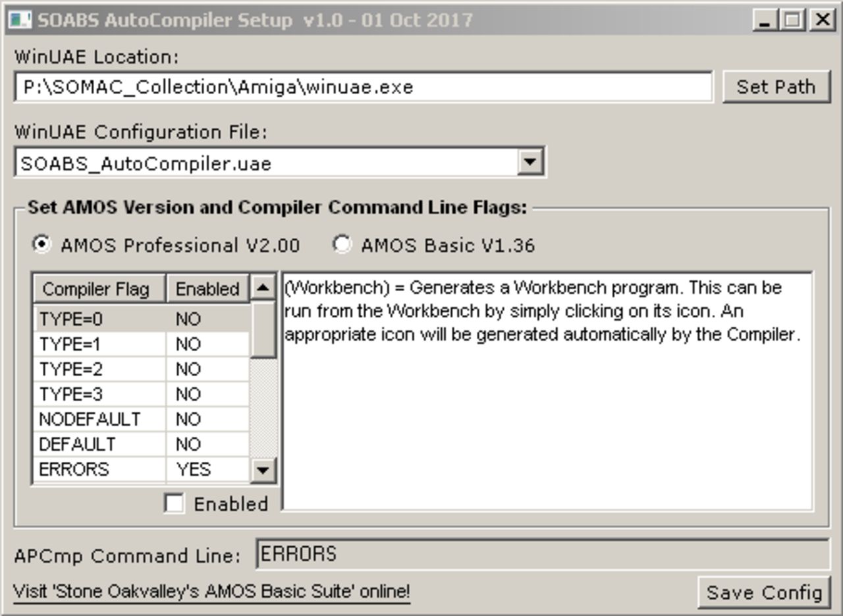
Task: Select the TYPE=1 flag row
Action: pos(99,345)
